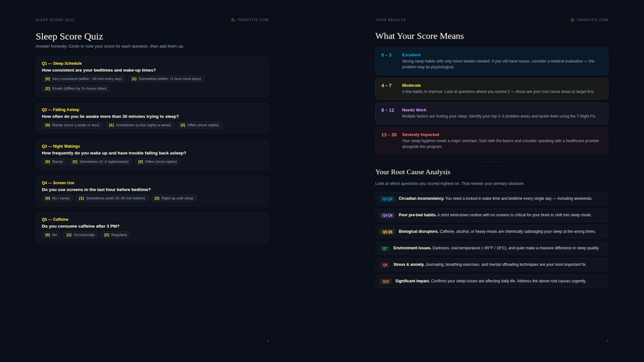Select 'Right up until sleep' option
This screenshot has height=362, width=644.
tap(174, 198)
